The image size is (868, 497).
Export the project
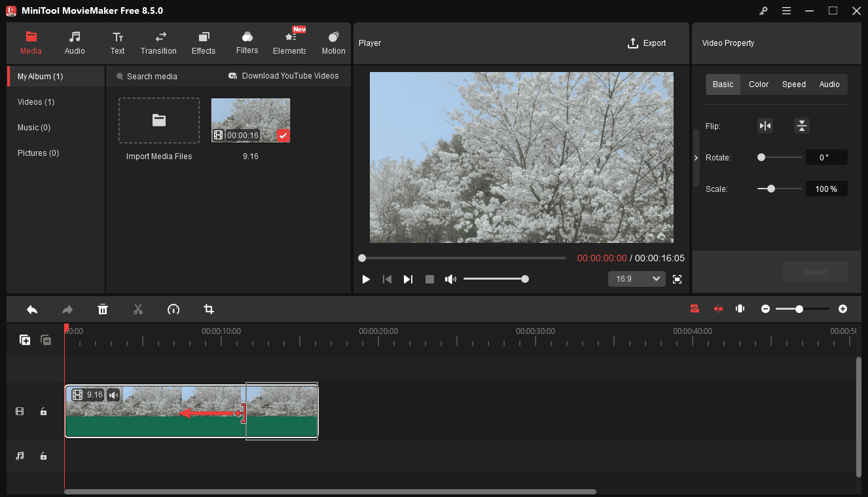(x=647, y=43)
